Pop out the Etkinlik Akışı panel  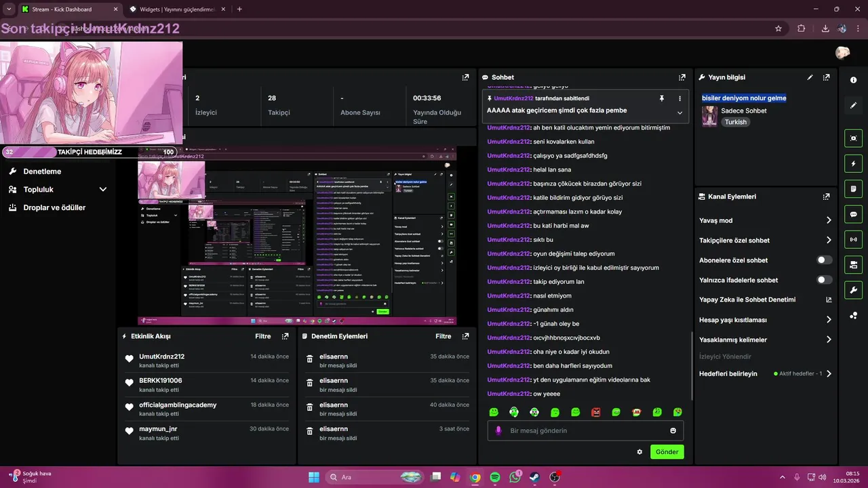tap(285, 336)
